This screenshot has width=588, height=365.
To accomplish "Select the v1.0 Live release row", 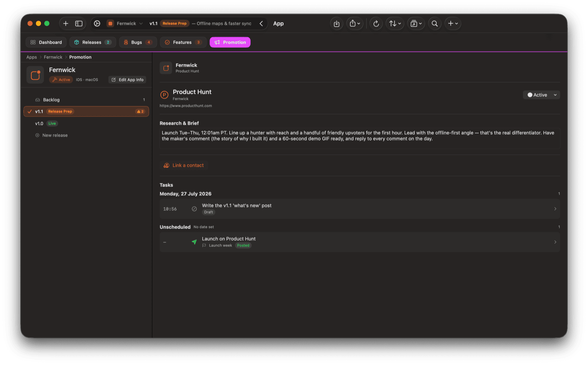I will (x=86, y=123).
